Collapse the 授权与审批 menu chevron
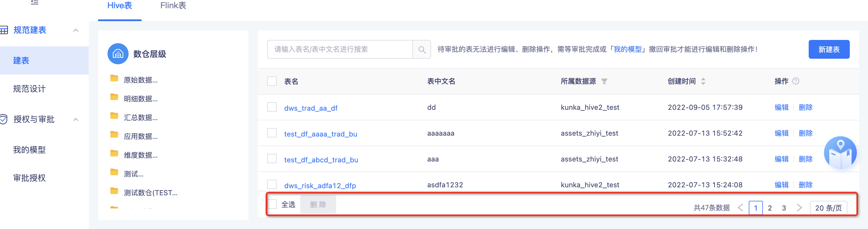This screenshot has width=868, height=229. click(x=76, y=119)
